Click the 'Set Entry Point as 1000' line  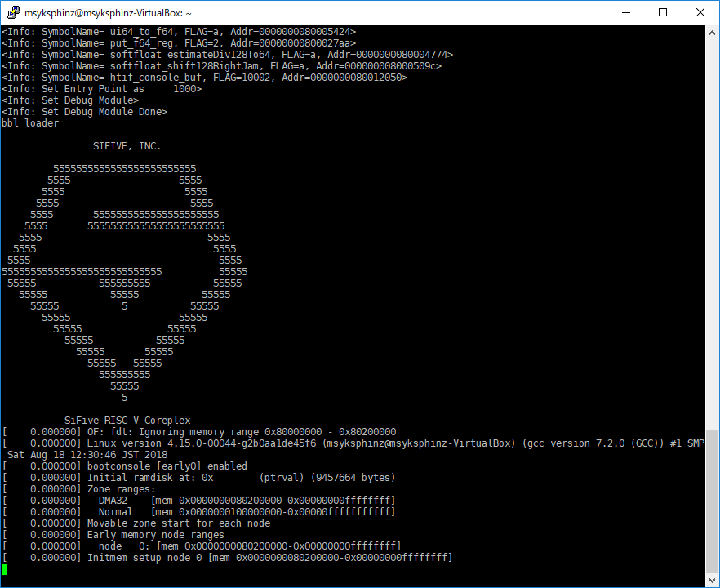[101, 89]
